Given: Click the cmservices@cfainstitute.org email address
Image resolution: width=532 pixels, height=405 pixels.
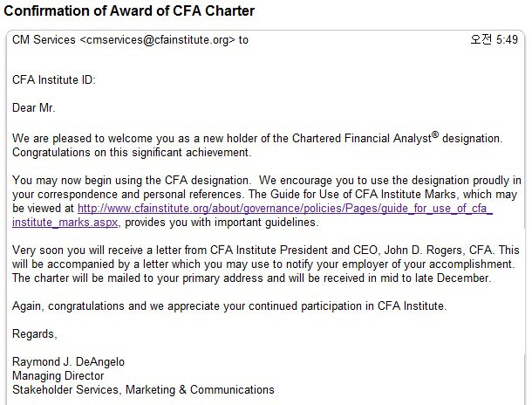Looking at the screenshot, I should coord(157,40).
